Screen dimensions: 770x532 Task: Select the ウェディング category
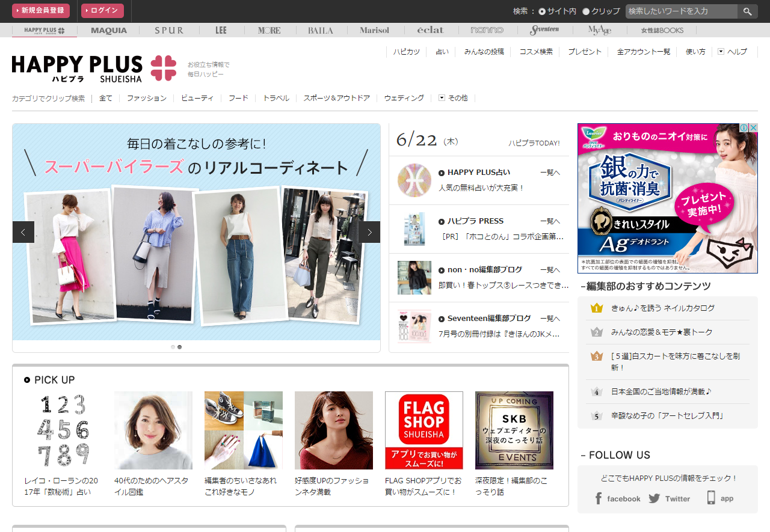coord(404,98)
